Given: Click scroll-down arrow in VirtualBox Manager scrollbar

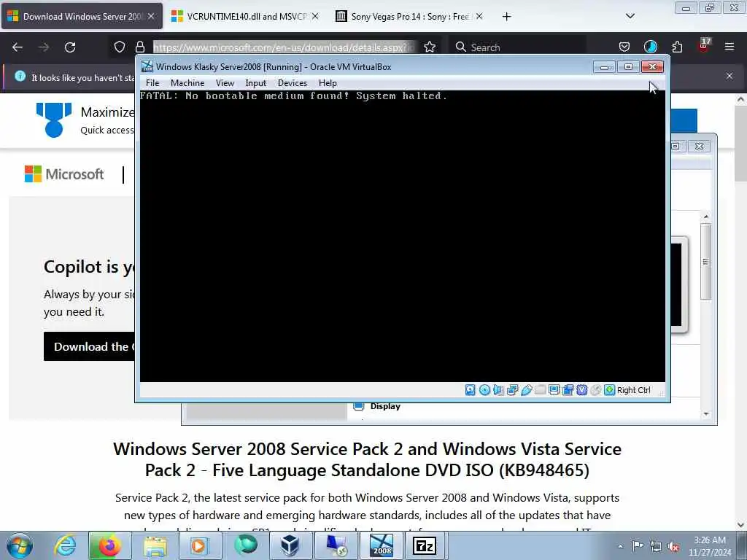Looking at the screenshot, I should coord(706,414).
